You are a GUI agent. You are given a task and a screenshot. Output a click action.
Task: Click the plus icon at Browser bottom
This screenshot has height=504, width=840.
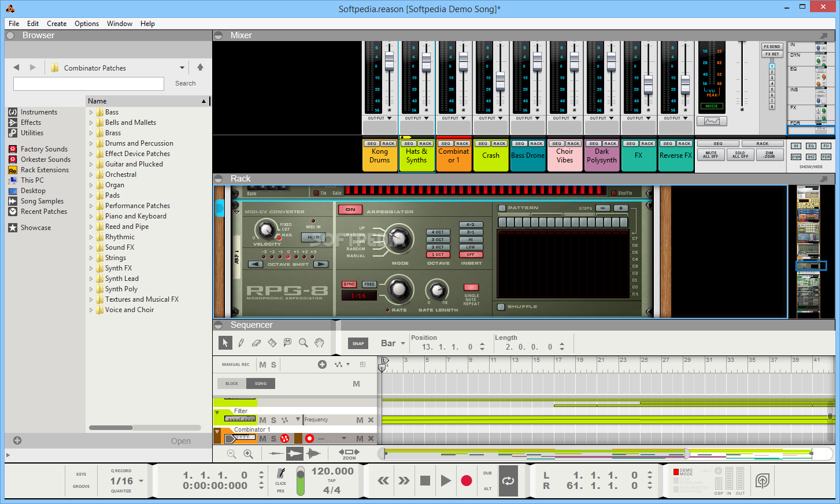point(17,440)
